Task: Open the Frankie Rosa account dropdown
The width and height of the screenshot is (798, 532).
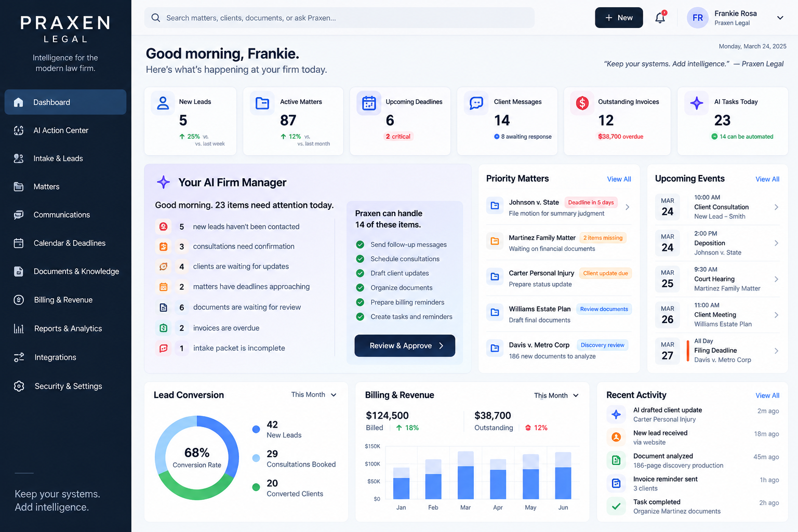Action: click(780, 18)
